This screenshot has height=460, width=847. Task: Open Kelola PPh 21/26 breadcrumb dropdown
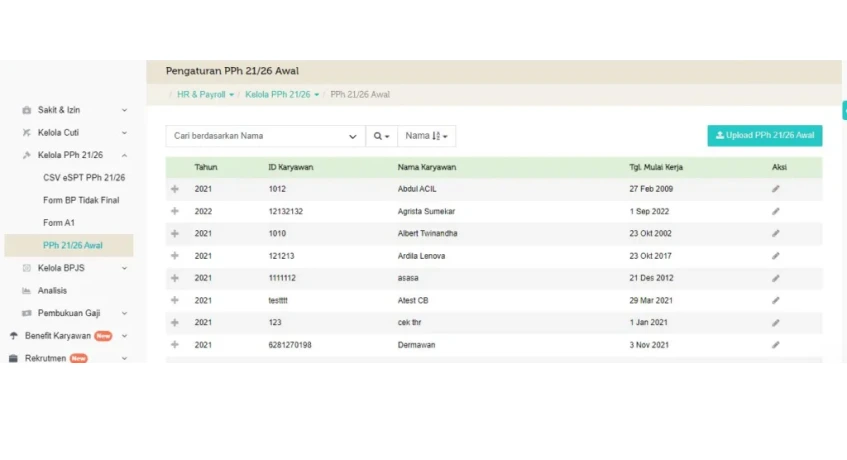(282, 94)
